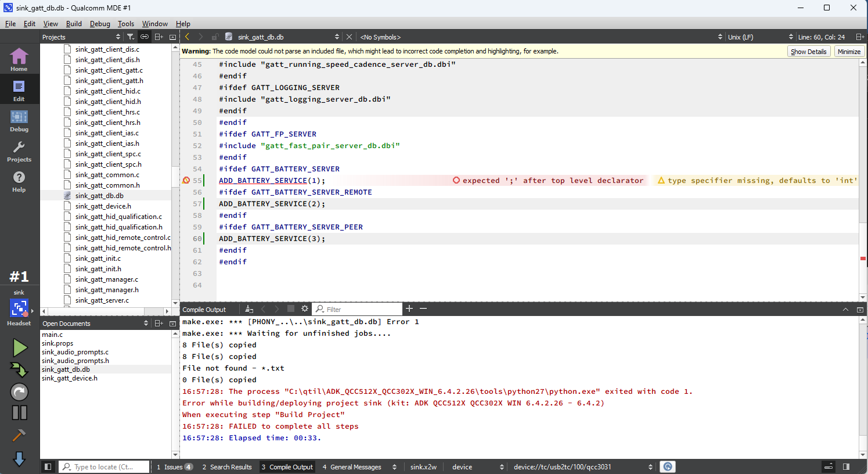Screen dimensions: 868x474
Task: Close the Projects side panel
Action: click(172, 37)
